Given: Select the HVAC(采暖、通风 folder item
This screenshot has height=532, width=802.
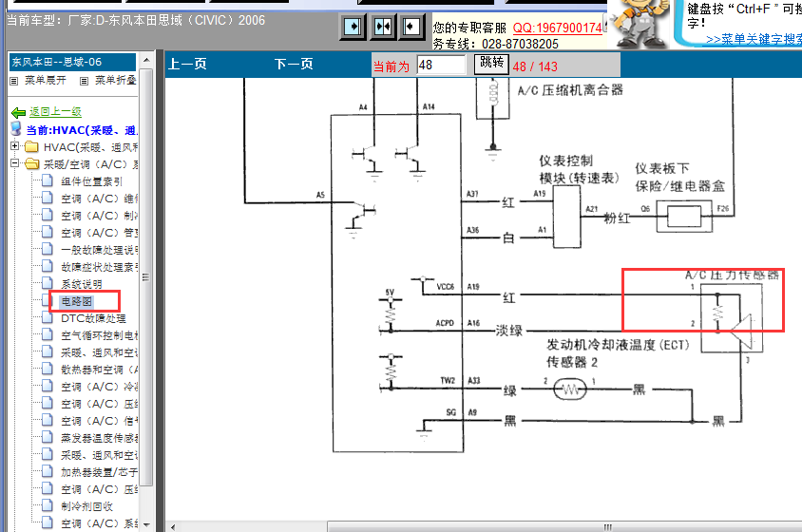Looking at the screenshot, I should pyautogui.click(x=90, y=147).
